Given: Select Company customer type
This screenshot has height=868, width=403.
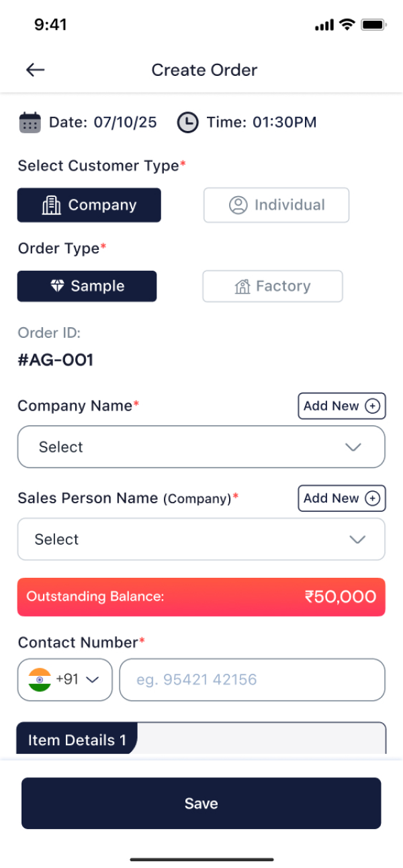Looking at the screenshot, I should [89, 205].
